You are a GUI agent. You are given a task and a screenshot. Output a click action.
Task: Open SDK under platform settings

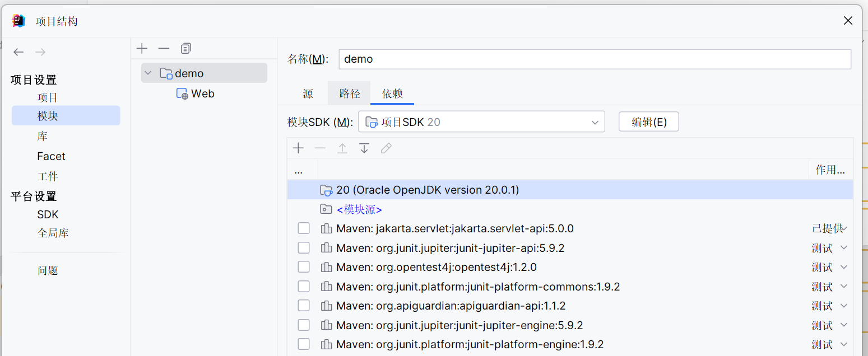48,215
